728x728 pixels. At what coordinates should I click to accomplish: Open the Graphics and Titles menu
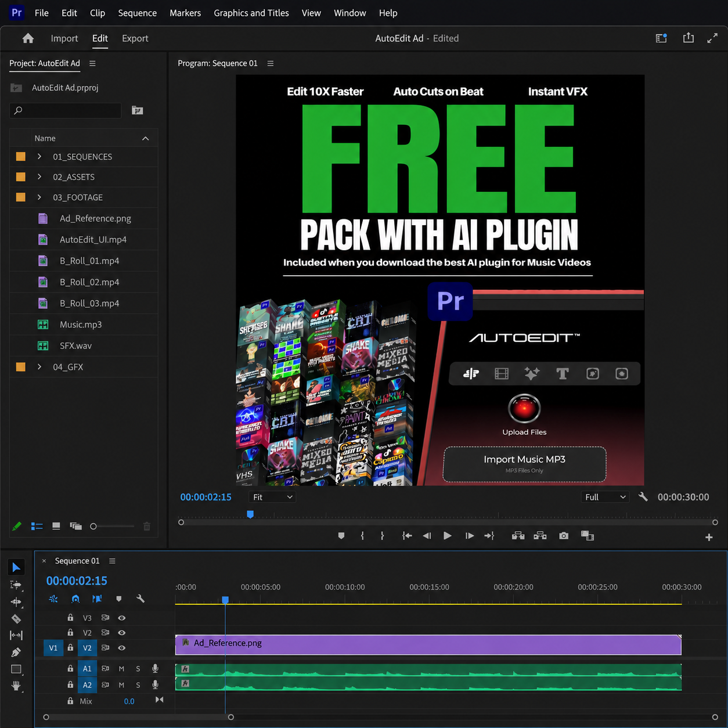coord(251,13)
